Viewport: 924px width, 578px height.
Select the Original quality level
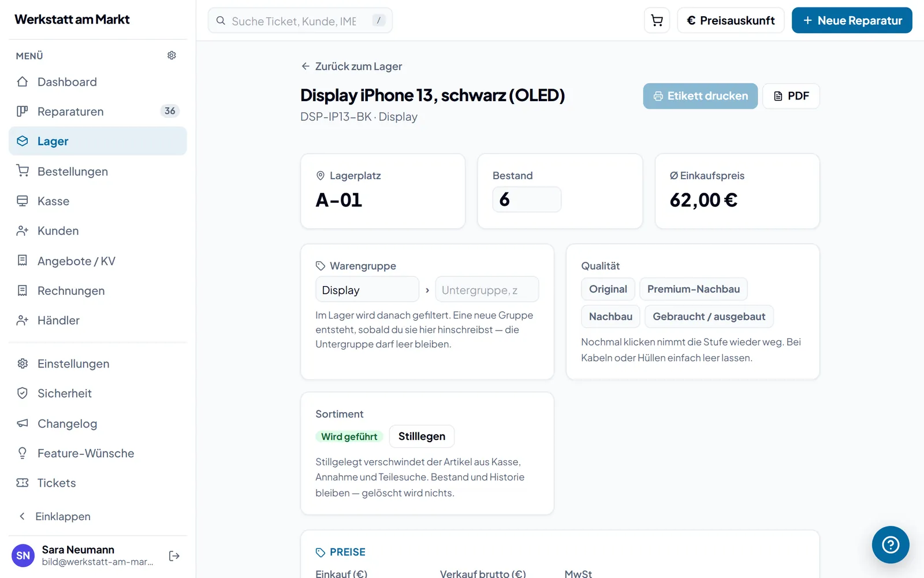tap(608, 289)
